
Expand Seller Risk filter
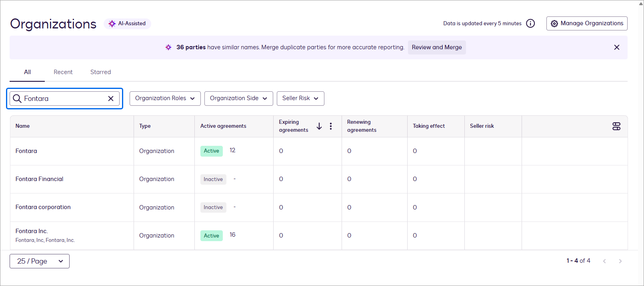click(x=300, y=99)
